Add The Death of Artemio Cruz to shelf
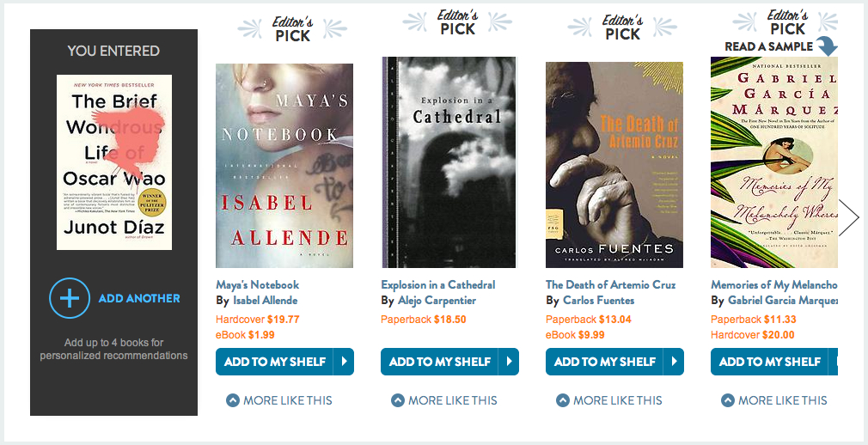868x445 pixels. (604, 362)
